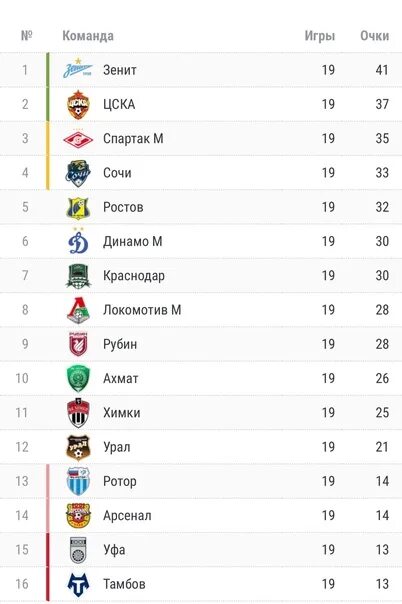Click the CSKA club crest
The image size is (402, 604).
pos(78,104)
